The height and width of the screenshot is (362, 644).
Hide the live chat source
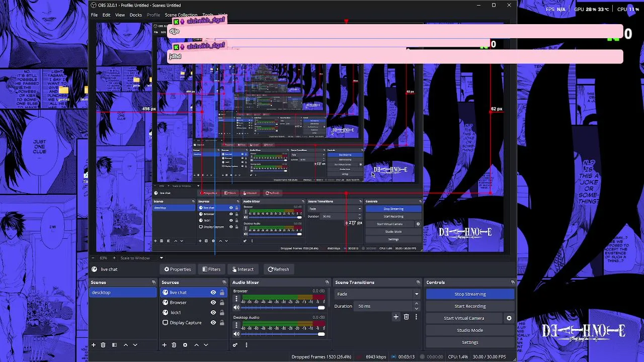(213, 293)
